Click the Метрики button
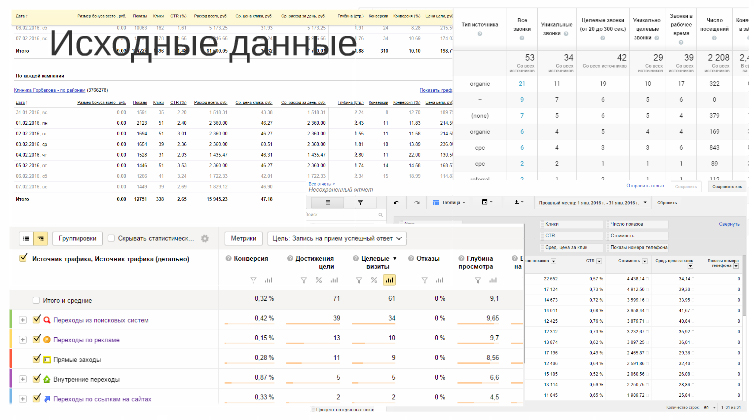 (x=243, y=239)
